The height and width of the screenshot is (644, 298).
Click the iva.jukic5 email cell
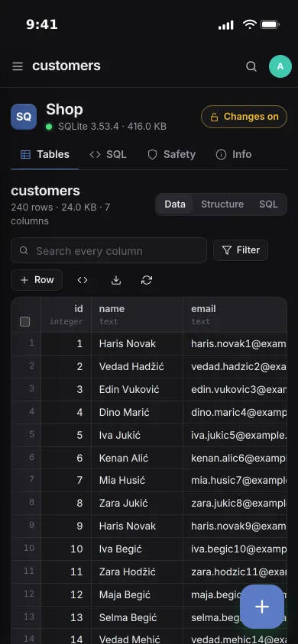235,435
